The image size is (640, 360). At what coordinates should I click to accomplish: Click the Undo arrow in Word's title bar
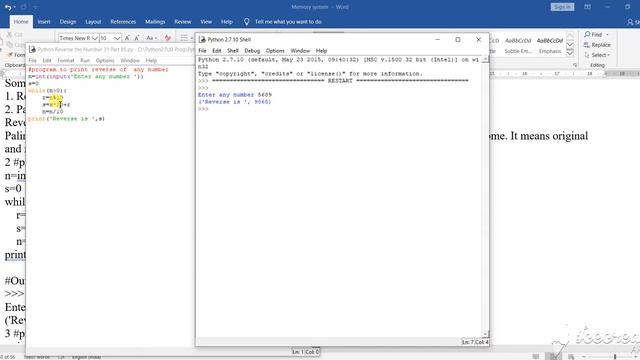click(8, 7)
